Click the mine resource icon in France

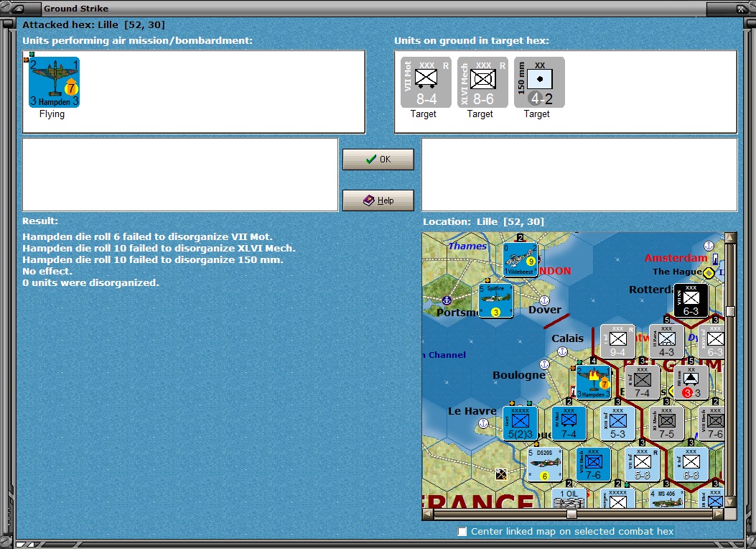point(501,474)
